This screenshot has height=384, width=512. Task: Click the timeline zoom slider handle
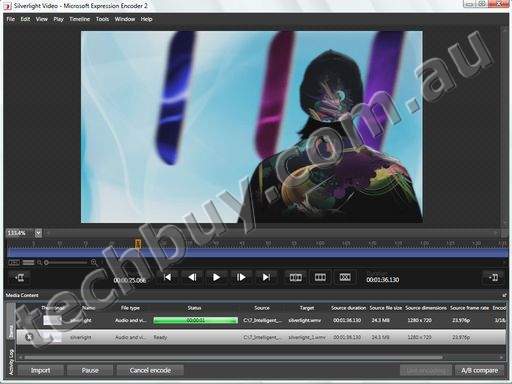point(46,263)
